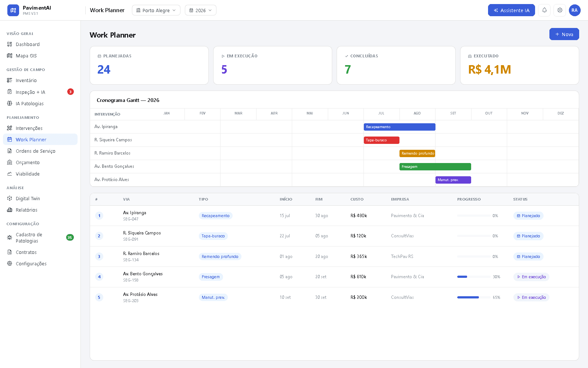Open the Porto Alegre city dropdown

click(x=156, y=10)
